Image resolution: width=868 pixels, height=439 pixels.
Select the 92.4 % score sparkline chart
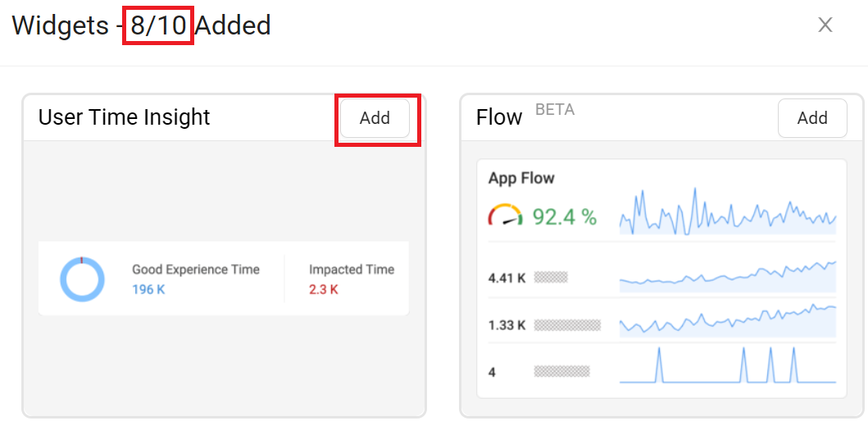727,213
